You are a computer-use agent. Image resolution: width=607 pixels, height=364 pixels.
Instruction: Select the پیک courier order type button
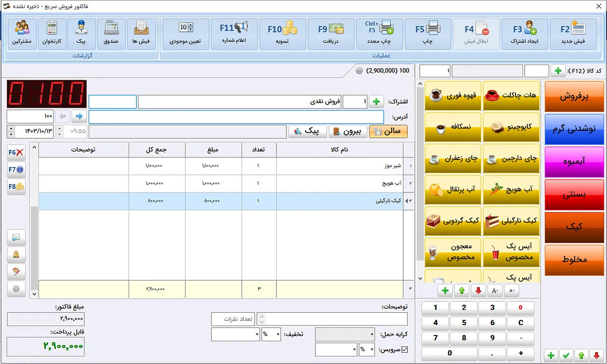pos(307,131)
